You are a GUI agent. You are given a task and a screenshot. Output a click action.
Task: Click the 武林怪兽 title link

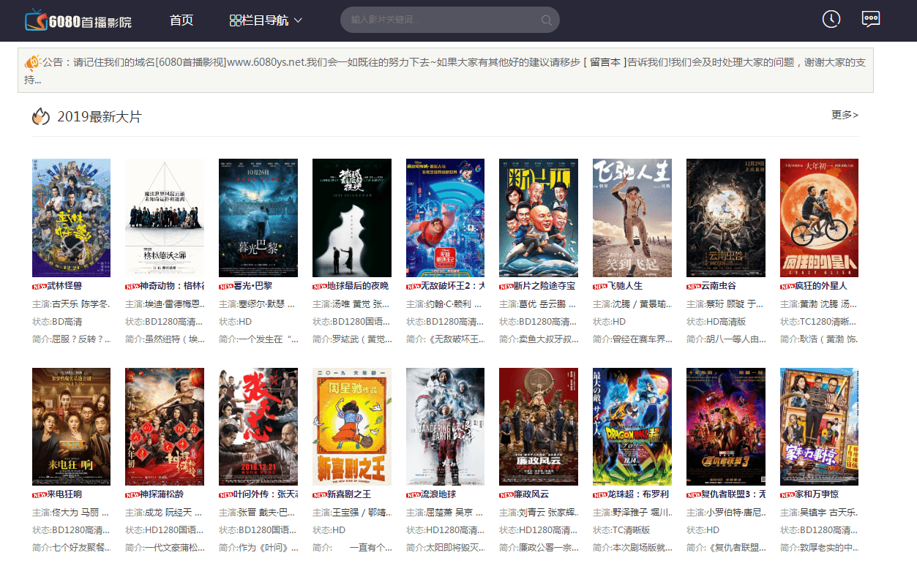pos(64,286)
